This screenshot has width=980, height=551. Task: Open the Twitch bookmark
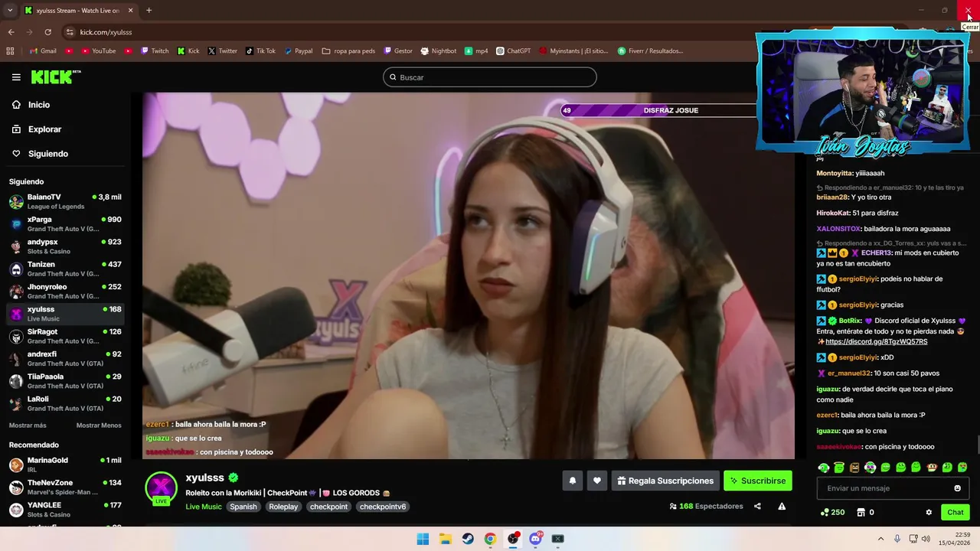coord(155,51)
